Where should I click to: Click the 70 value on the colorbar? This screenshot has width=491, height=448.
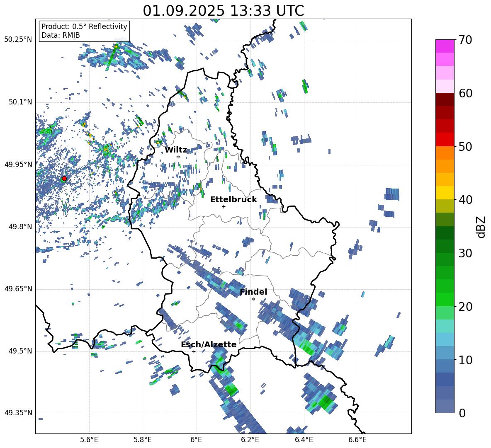click(465, 40)
